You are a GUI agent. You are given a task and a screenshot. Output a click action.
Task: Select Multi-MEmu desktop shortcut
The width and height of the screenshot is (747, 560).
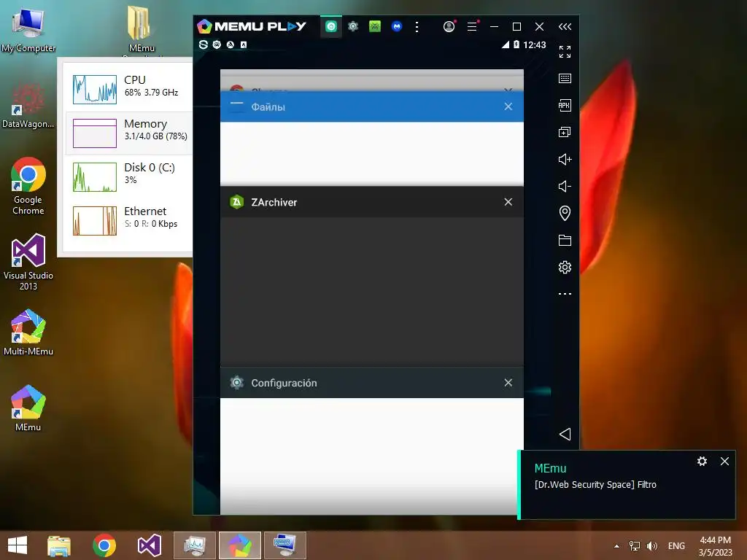28,332
